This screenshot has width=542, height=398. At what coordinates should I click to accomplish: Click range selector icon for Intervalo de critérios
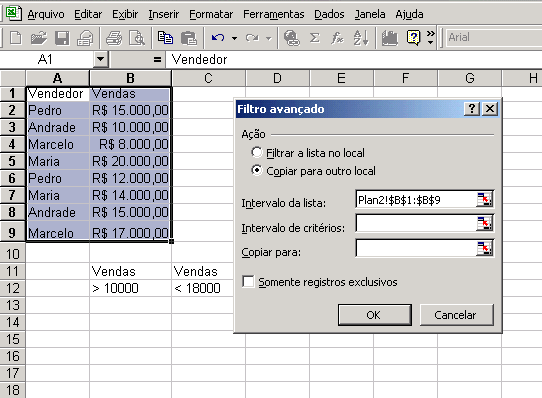(484, 223)
